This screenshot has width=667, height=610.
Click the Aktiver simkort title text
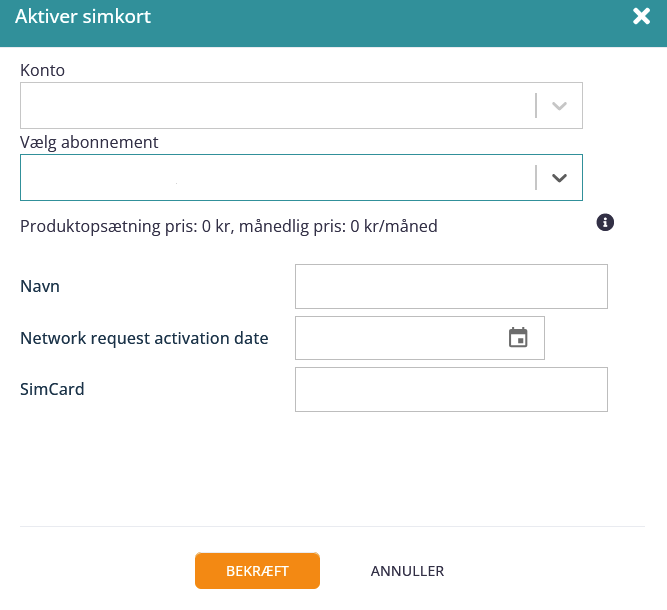(83, 17)
